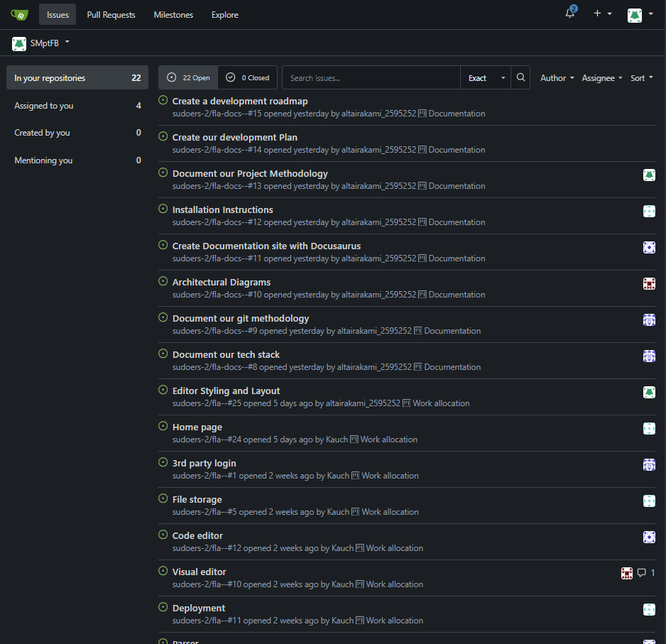Expand the SMptFB organization switcher
The image size is (666, 644).
41,43
